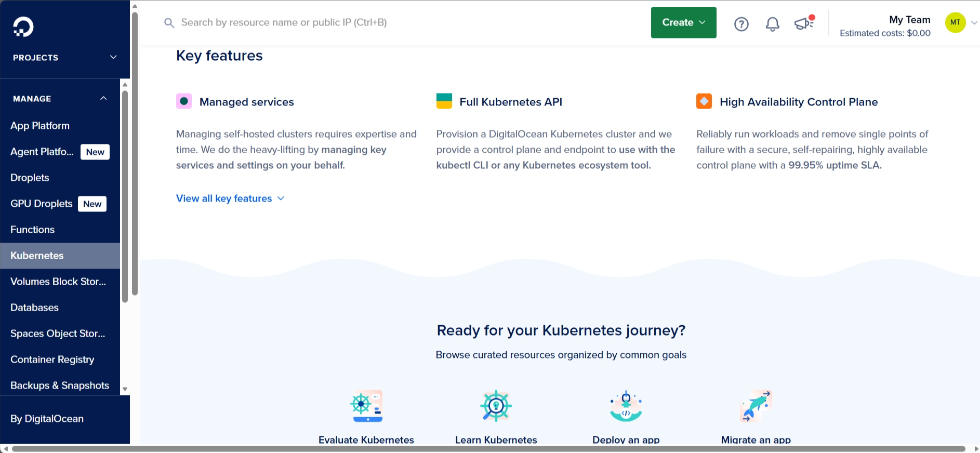The width and height of the screenshot is (980, 453).
Task: Open the announcements megaphone icon
Action: pos(804,22)
